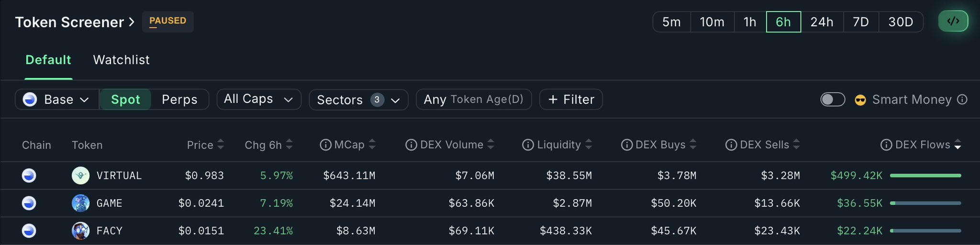Click the + Filter button
The width and height of the screenshot is (980, 245).
coord(571,100)
